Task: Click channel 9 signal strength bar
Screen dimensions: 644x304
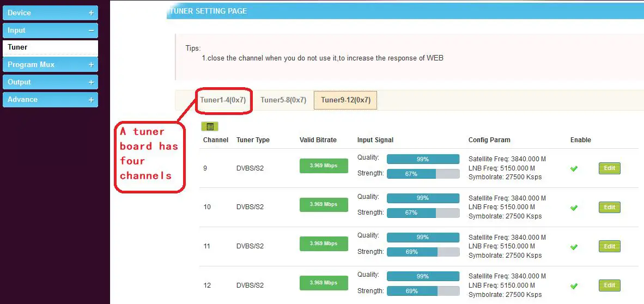Action: pyautogui.click(x=423, y=174)
